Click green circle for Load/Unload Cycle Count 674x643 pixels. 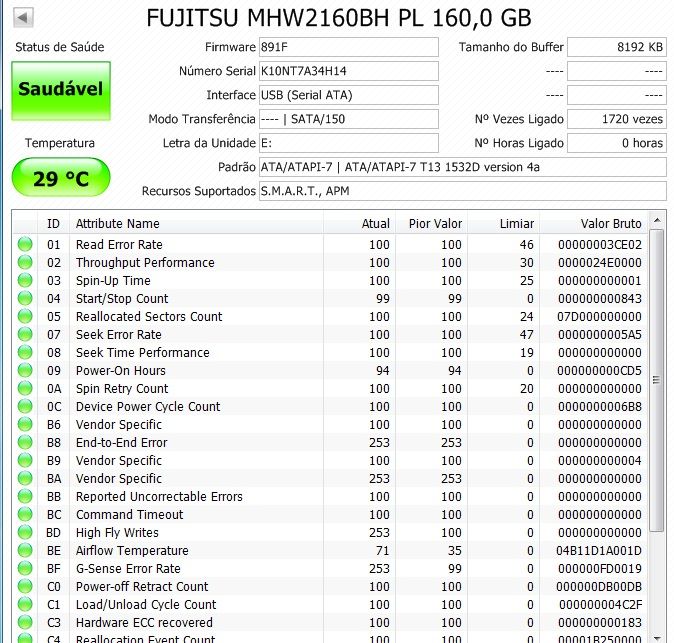point(25,605)
